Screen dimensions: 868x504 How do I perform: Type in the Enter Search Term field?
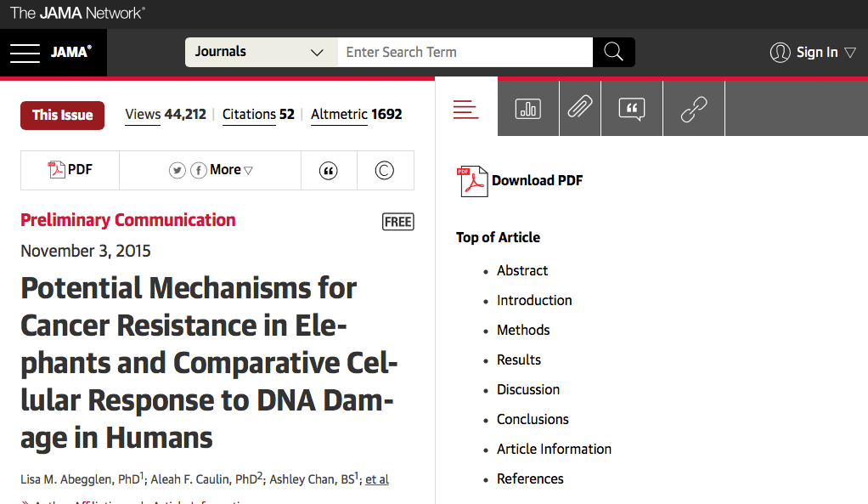[x=465, y=52]
